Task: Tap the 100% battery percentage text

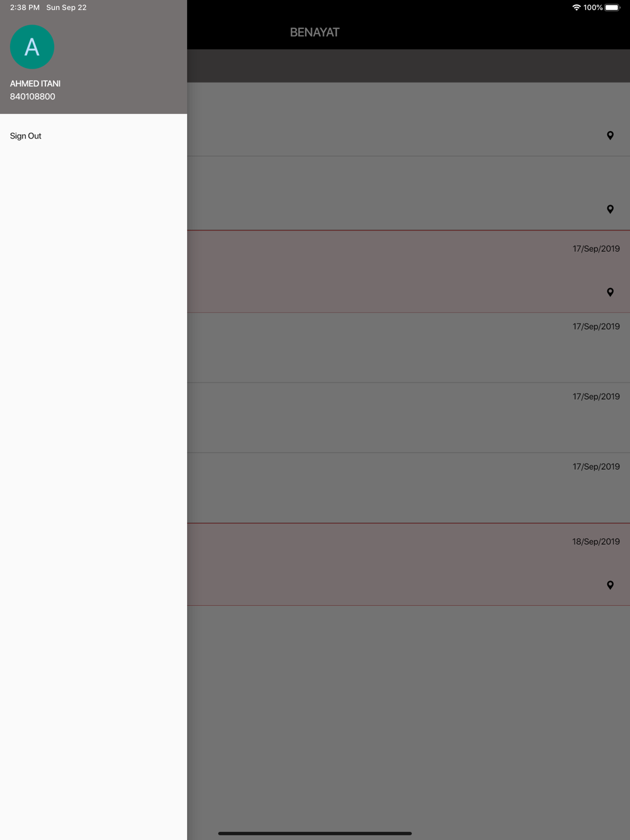Action: coord(593,8)
